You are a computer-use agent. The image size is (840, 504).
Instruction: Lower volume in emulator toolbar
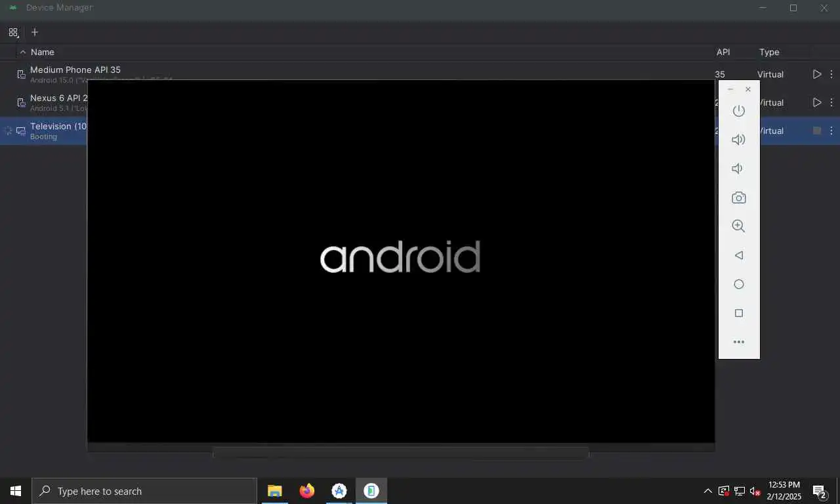tap(738, 169)
